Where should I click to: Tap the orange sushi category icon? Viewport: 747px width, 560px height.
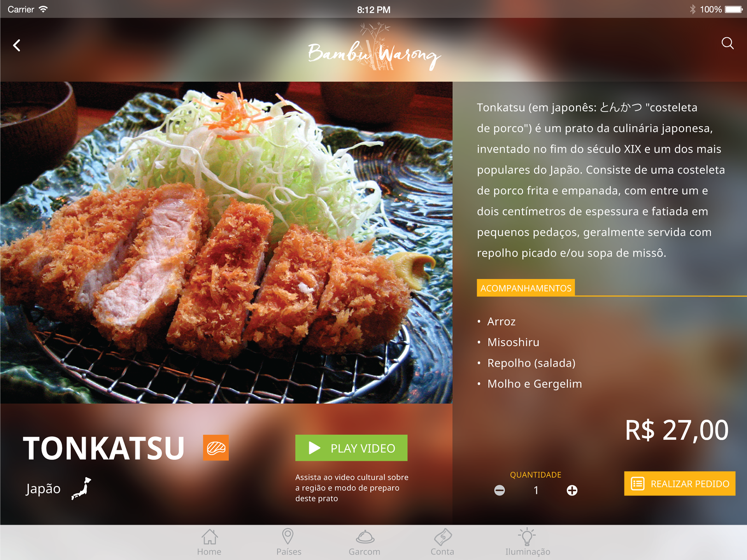(216, 448)
